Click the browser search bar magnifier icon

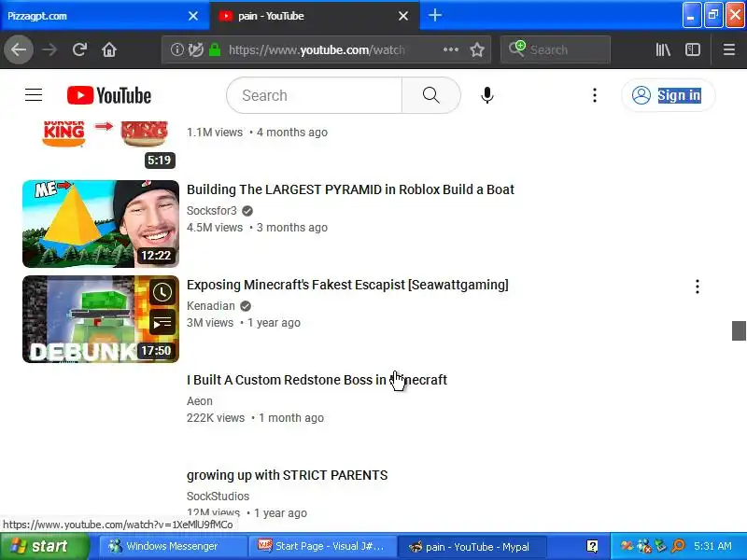point(516,49)
